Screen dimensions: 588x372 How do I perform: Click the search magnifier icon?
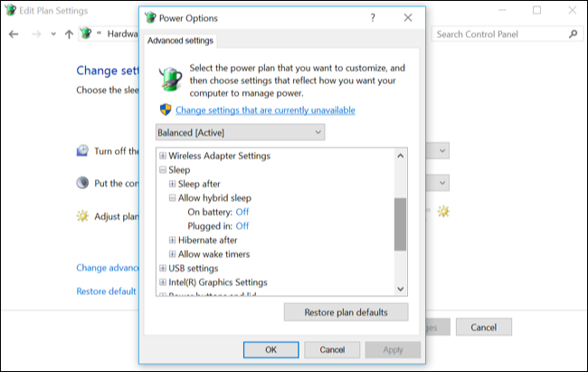pos(574,33)
